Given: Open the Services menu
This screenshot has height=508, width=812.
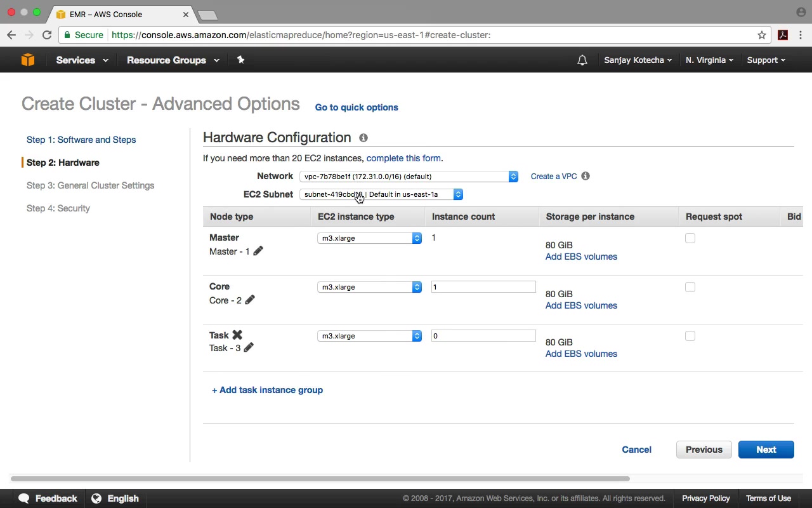Looking at the screenshot, I should pyautogui.click(x=82, y=60).
